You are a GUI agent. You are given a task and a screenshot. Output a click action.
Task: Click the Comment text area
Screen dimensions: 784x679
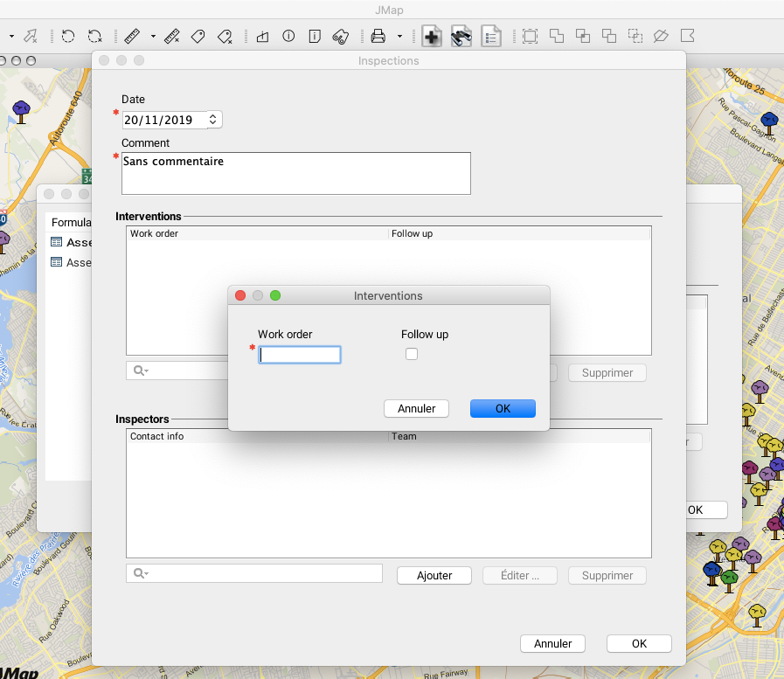click(x=295, y=173)
